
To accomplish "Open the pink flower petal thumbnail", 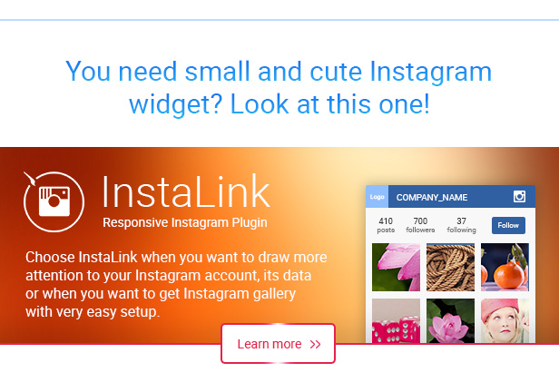I will [x=396, y=268].
